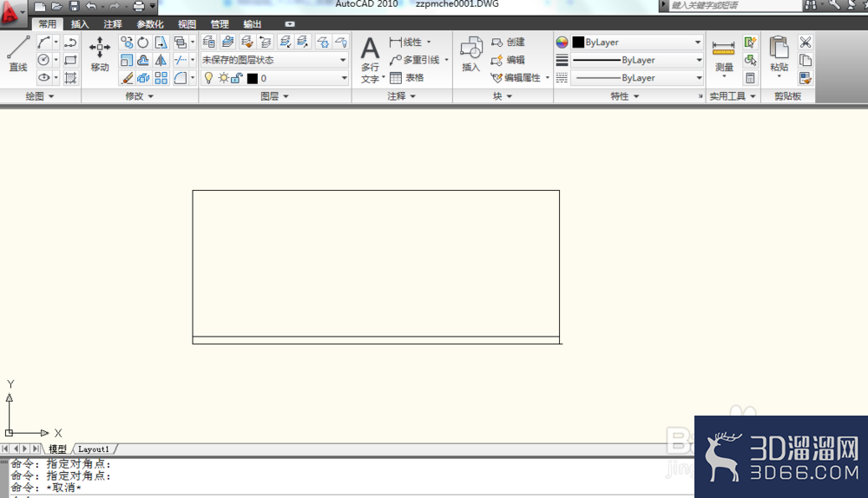Image resolution: width=868 pixels, height=498 pixels.
Task: Expand the 绘图 panel arrow
Action: [x=51, y=96]
